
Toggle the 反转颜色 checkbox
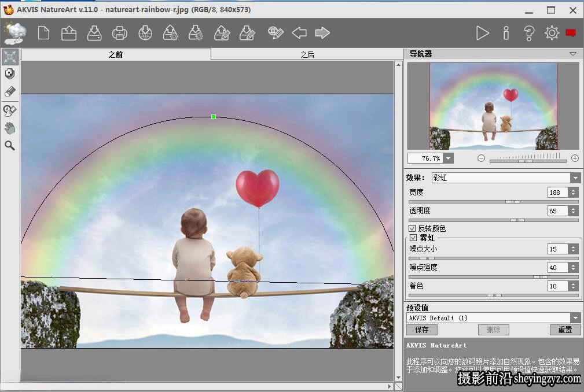[x=412, y=228]
